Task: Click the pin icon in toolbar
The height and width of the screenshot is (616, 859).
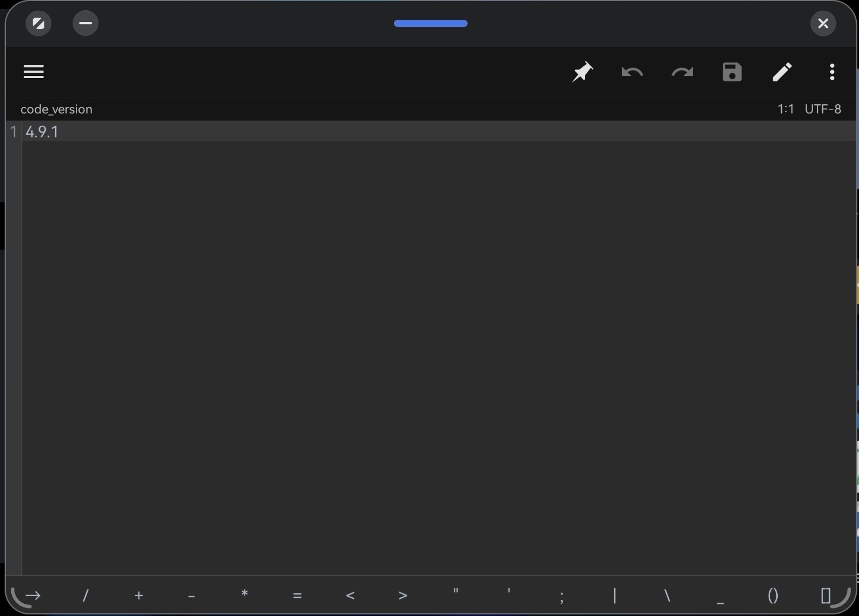Action: [x=582, y=72]
